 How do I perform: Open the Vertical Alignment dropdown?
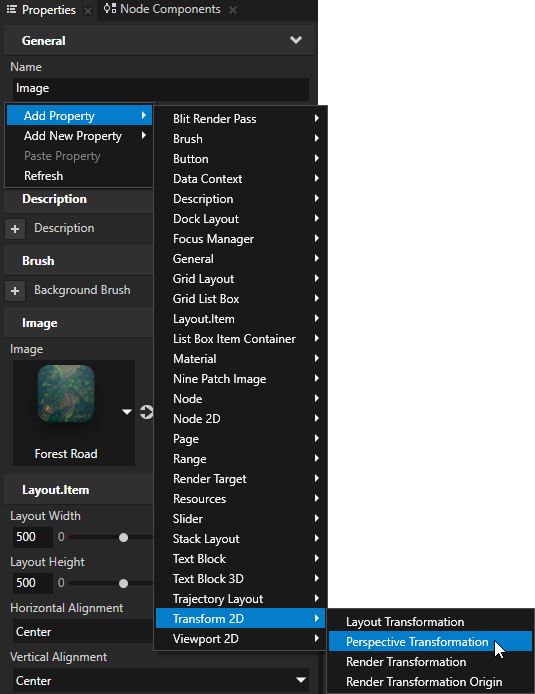161,681
